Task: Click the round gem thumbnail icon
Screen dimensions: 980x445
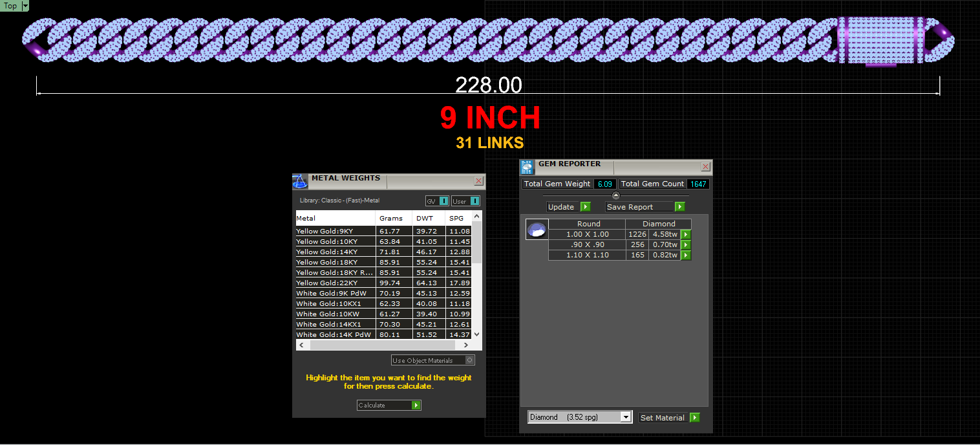Action: pyautogui.click(x=537, y=230)
